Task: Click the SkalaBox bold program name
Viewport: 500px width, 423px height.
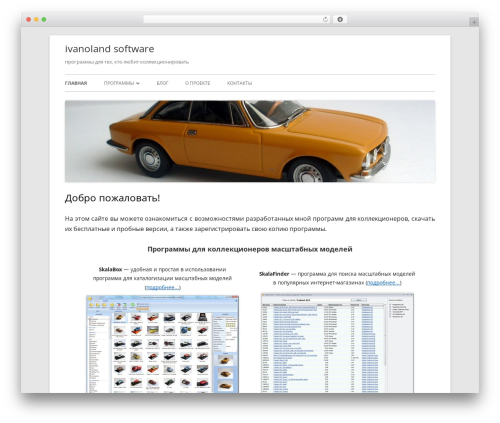Action: pyautogui.click(x=110, y=269)
